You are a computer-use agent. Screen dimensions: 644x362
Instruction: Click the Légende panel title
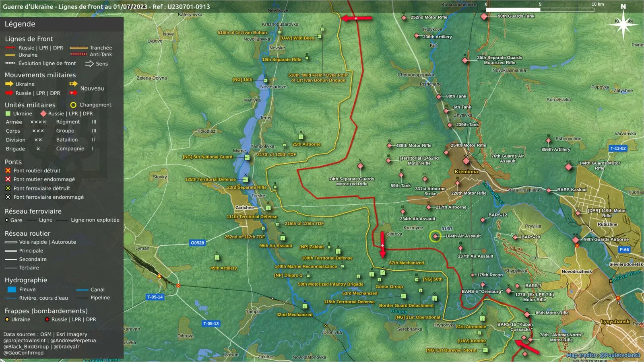pos(20,24)
